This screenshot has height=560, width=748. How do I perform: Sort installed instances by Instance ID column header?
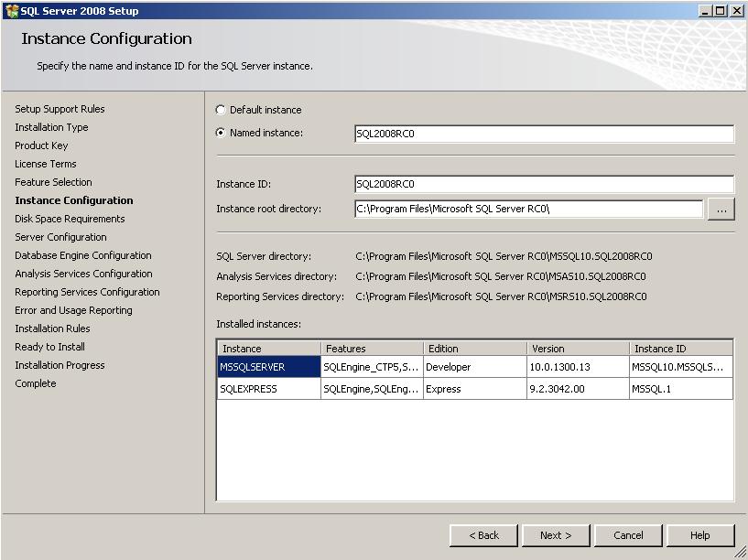click(681, 349)
